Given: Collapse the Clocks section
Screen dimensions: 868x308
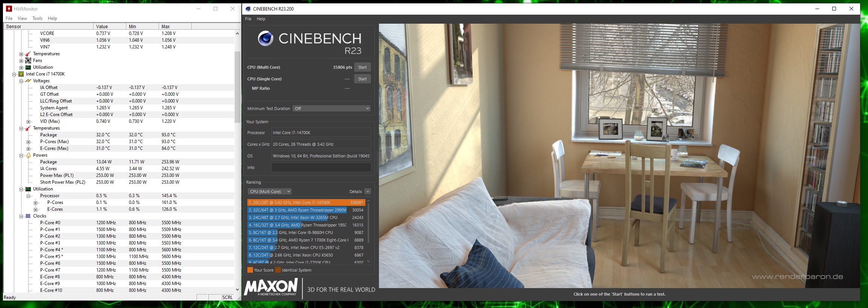Looking at the screenshot, I should point(21,216).
